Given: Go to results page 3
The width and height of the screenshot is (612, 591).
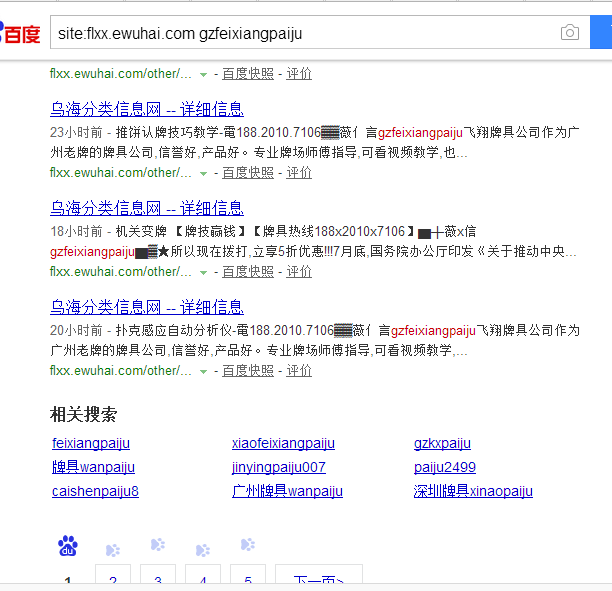Looking at the screenshot, I should 158,574.
